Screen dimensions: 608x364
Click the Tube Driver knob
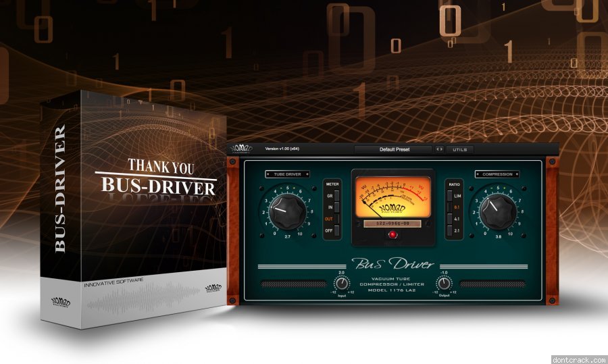288,211
